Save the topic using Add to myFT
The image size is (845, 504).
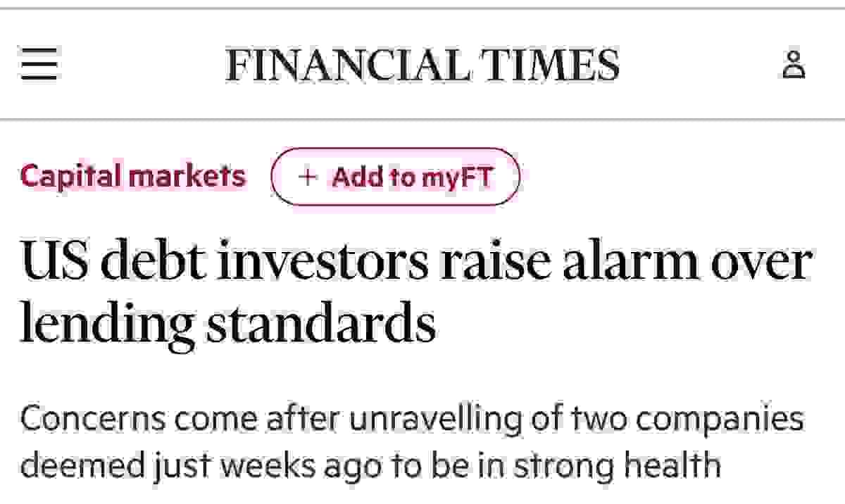click(x=395, y=177)
